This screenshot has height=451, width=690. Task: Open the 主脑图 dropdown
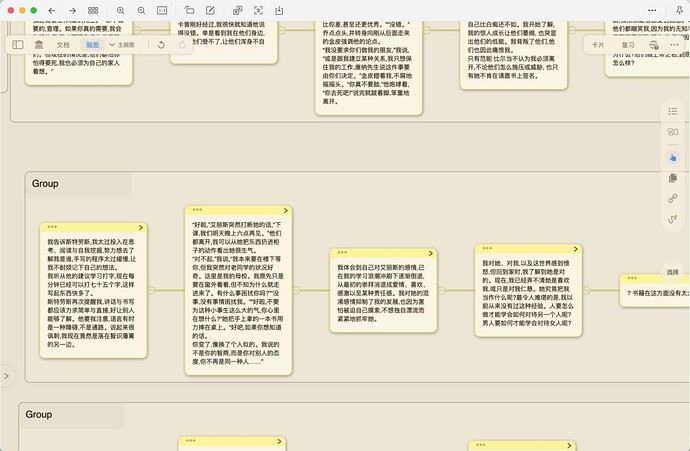click(x=122, y=45)
